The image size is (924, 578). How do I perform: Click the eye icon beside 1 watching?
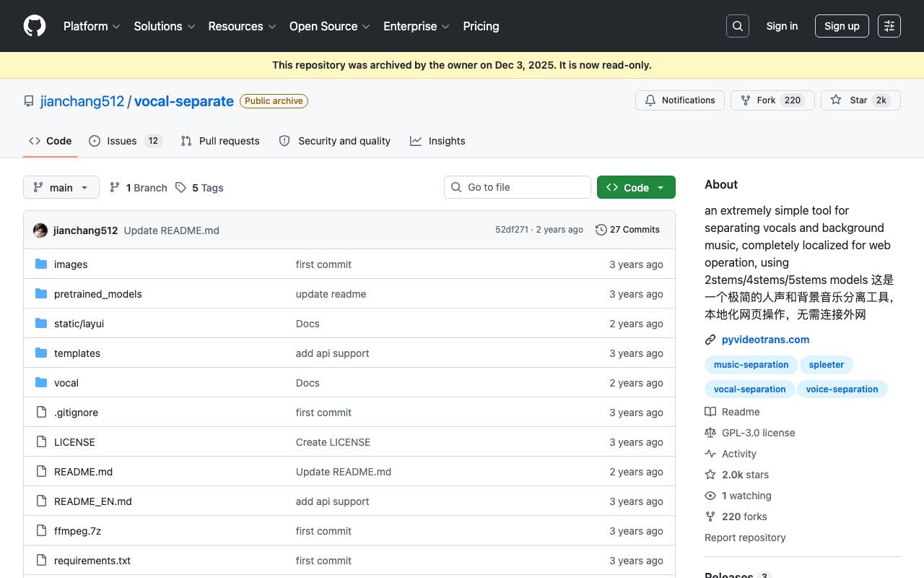tap(710, 496)
